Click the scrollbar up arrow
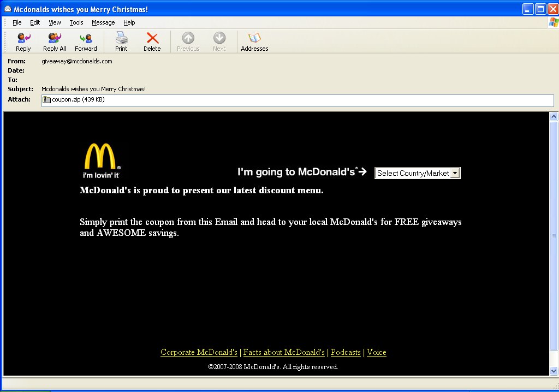This screenshot has width=559, height=392. [554, 116]
